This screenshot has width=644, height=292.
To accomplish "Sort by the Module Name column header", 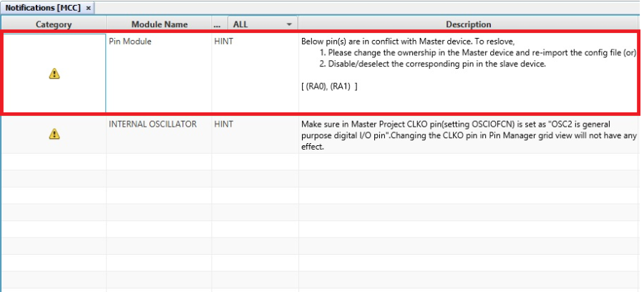I will coord(159,24).
